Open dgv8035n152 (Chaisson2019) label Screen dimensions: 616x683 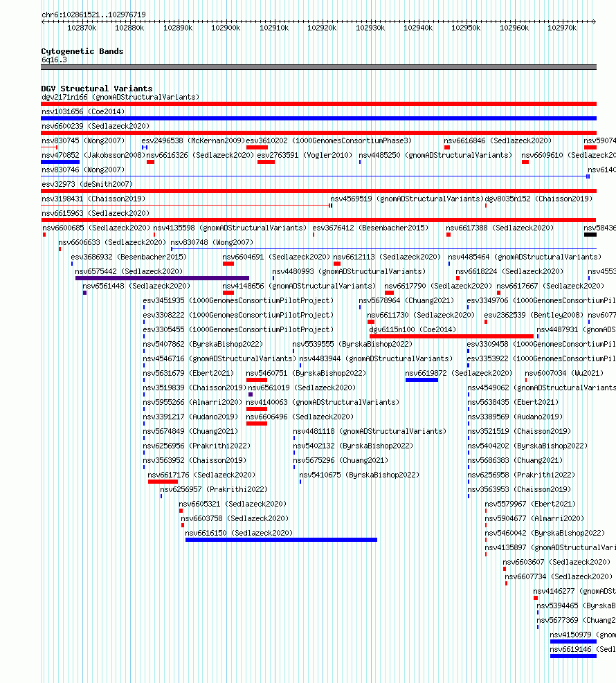coord(538,199)
